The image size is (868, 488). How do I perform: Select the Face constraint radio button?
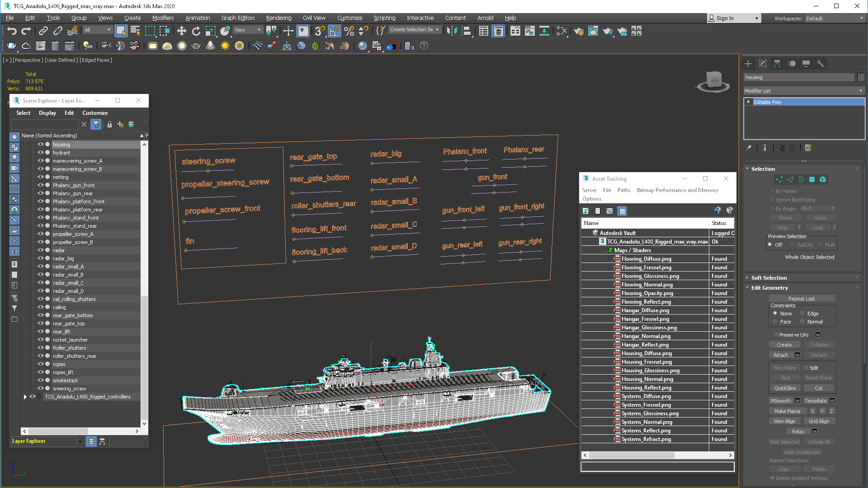click(775, 322)
